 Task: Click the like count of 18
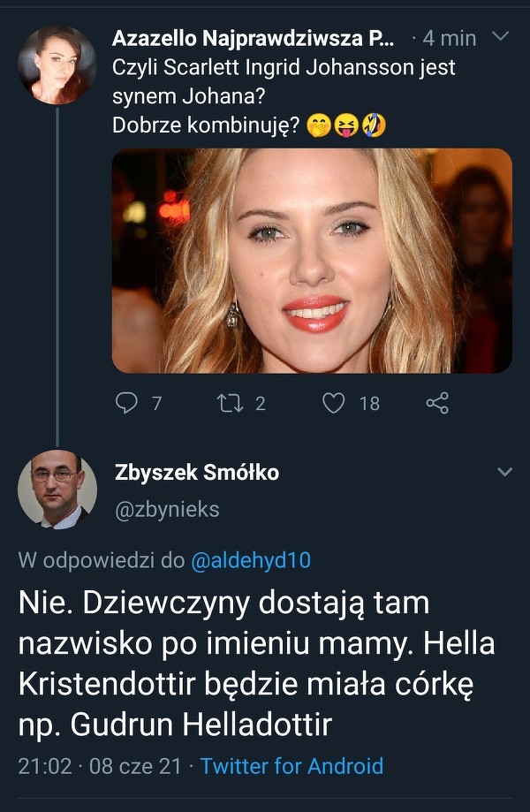369,404
